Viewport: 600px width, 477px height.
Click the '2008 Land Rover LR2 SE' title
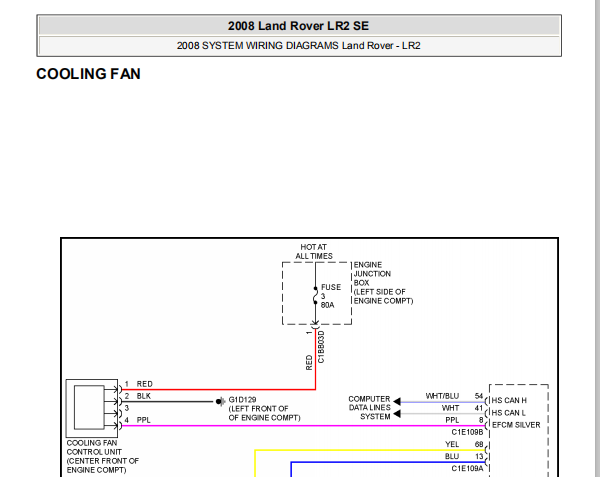click(298, 26)
